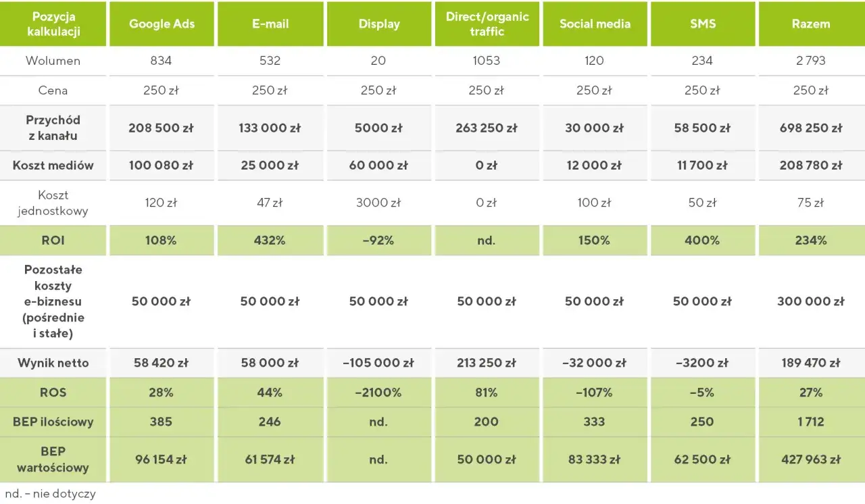Click the Google Ads column header
The height and width of the screenshot is (504, 865).
tap(162, 24)
